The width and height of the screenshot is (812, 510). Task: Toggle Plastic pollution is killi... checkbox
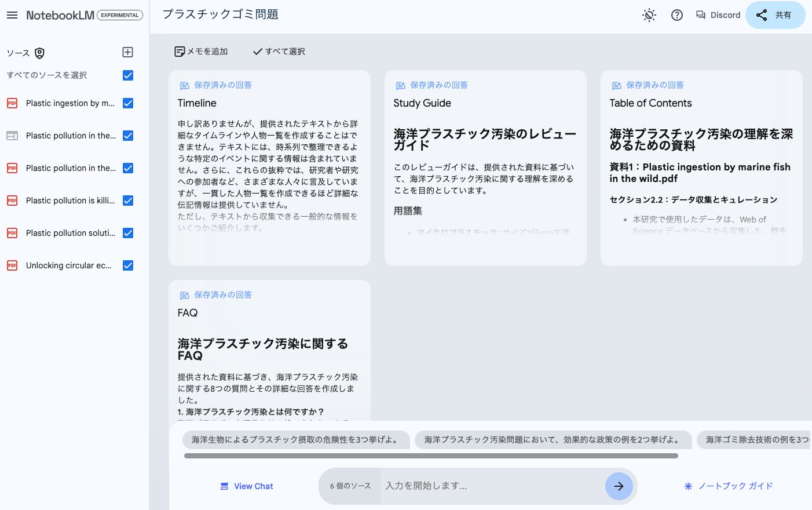coord(128,201)
